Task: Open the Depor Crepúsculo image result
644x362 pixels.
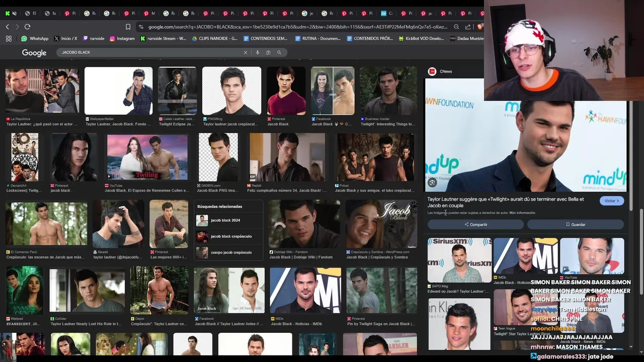Action: [159, 290]
